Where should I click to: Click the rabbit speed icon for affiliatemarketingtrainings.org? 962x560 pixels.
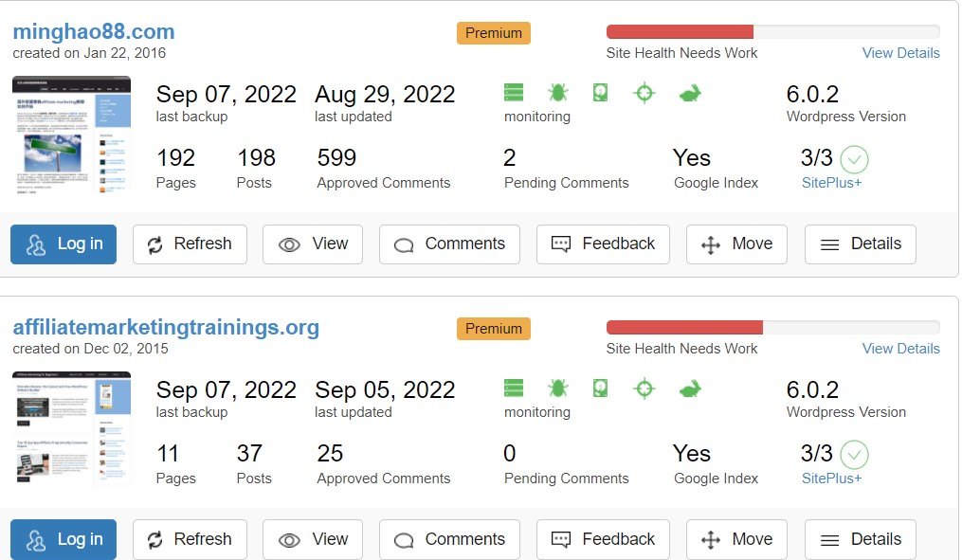(x=690, y=389)
